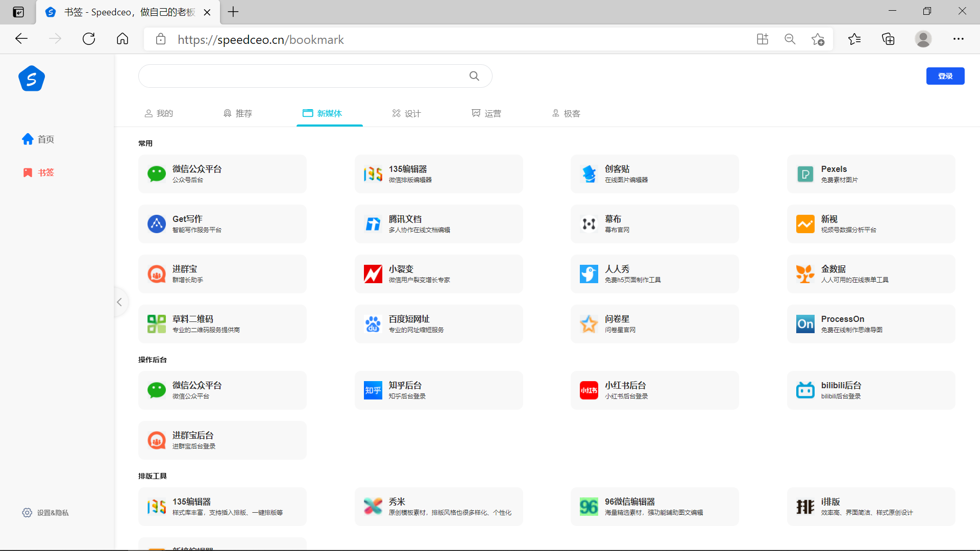Open 微信公众平台 link under 操作后台
980x551 pixels.
197,385
